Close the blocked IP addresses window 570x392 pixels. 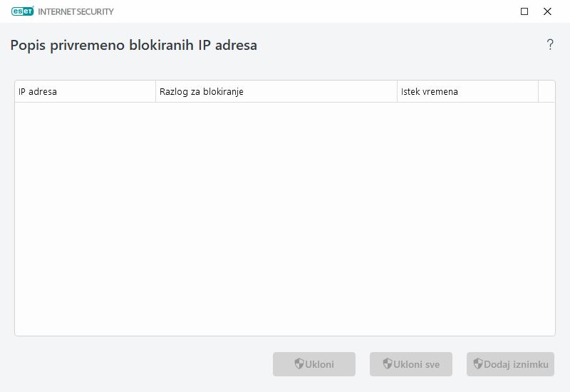[x=547, y=11]
